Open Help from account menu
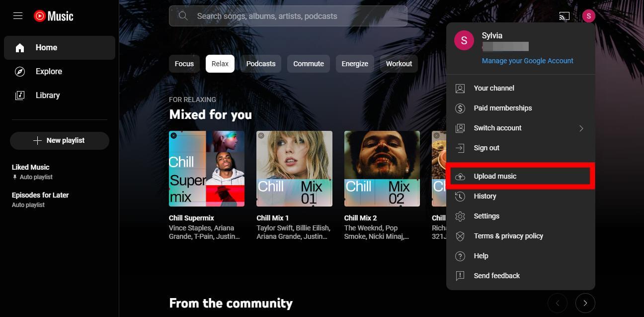The image size is (644, 317). (521, 256)
